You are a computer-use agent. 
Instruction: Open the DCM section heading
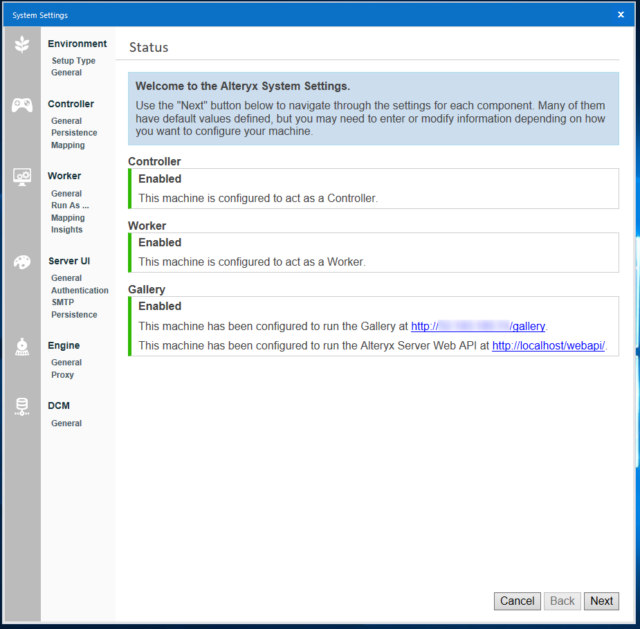click(x=59, y=406)
